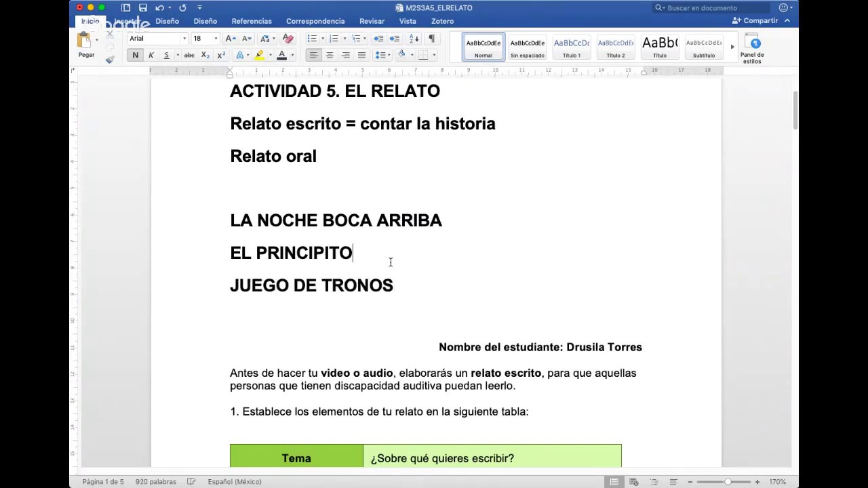This screenshot has height=488, width=868.
Task: Open the paste options dropdown arrow
Action: (x=96, y=40)
